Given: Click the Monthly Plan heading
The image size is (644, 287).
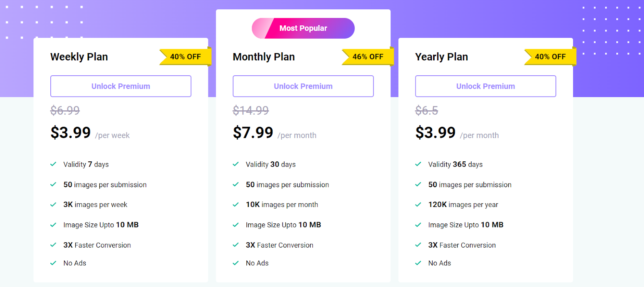Looking at the screenshot, I should pos(264,57).
